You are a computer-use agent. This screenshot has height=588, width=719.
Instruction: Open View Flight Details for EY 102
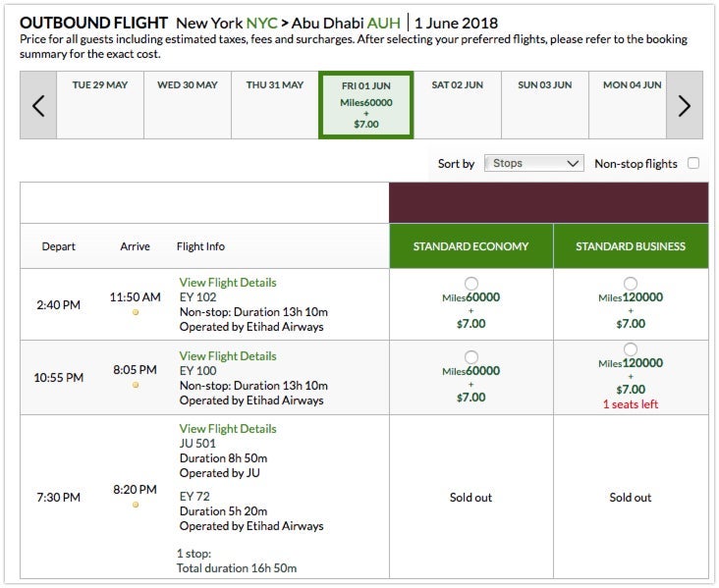coord(228,283)
